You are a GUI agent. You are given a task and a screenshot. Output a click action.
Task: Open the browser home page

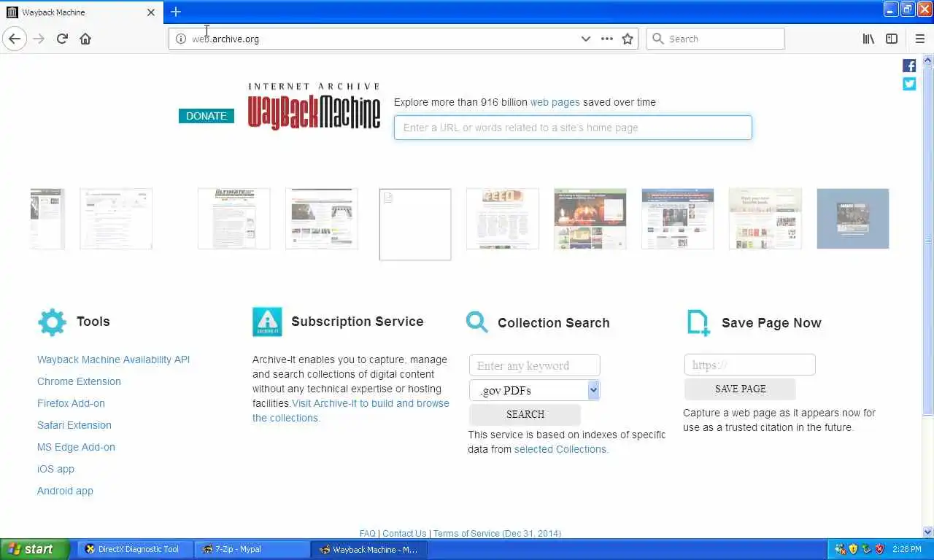click(x=85, y=39)
